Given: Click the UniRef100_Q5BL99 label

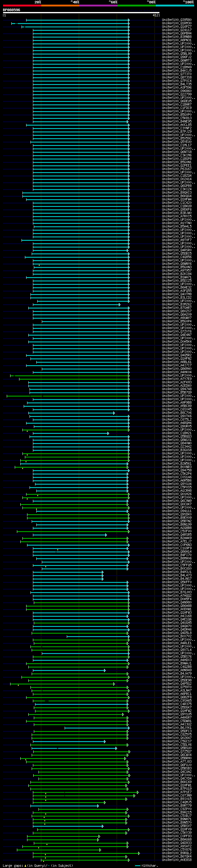Looking at the screenshot, I should click(177, 54).
